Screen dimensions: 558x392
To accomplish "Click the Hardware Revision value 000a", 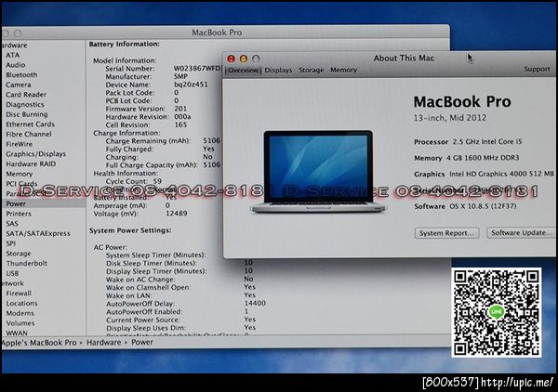I will (x=182, y=116).
